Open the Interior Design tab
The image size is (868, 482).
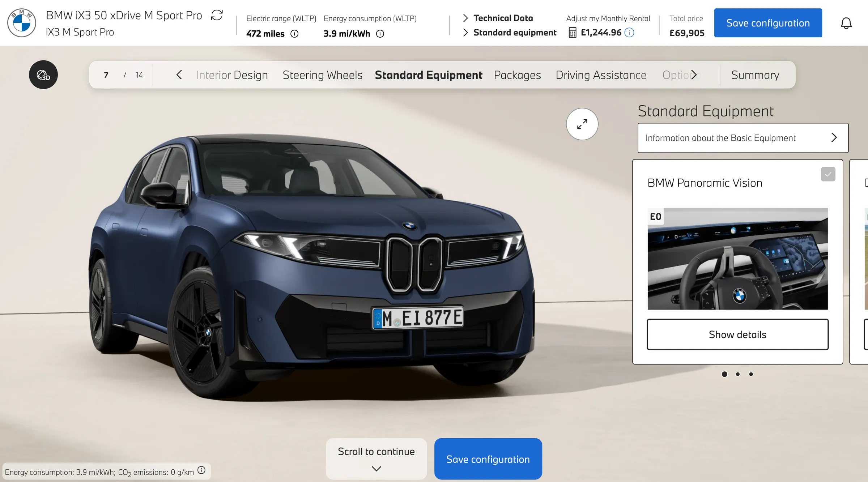pos(232,75)
